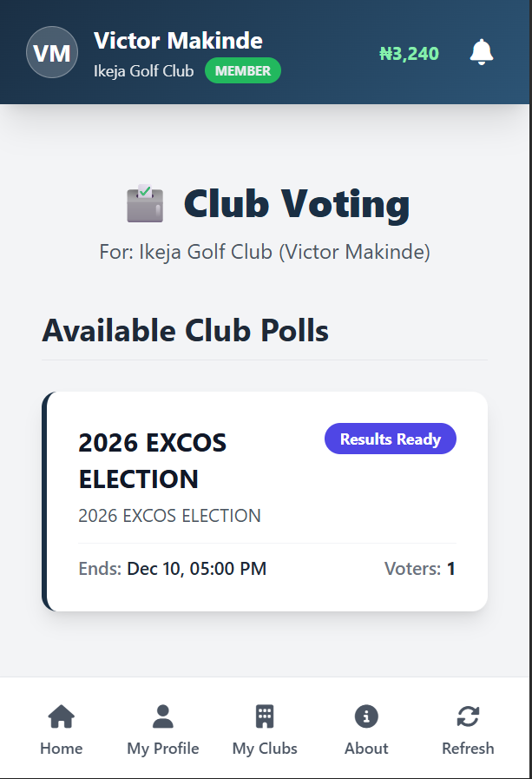Go to the My Clubs tab label
Screen dimensions: 532x779
(265, 749)
